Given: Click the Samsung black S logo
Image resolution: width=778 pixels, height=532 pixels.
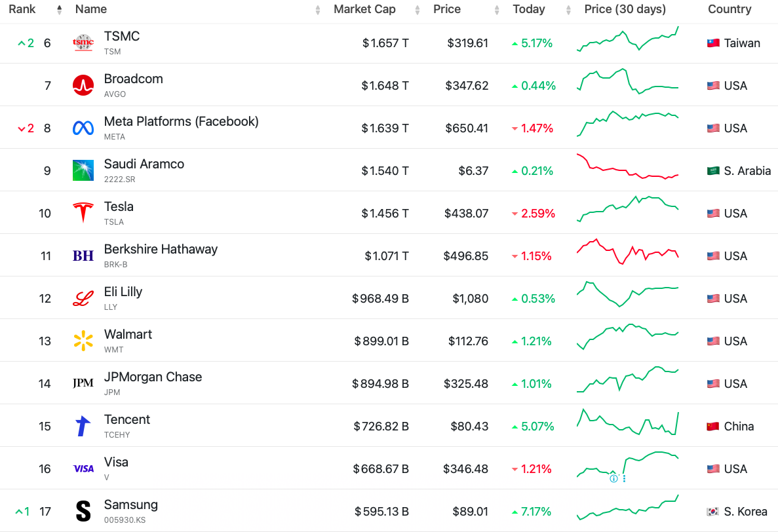Looking at the screenshot, I should (83, 512).
